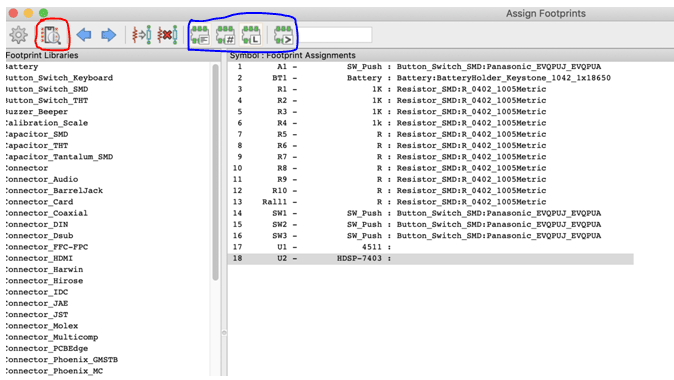Select Connector_Multicomp library

52,337
